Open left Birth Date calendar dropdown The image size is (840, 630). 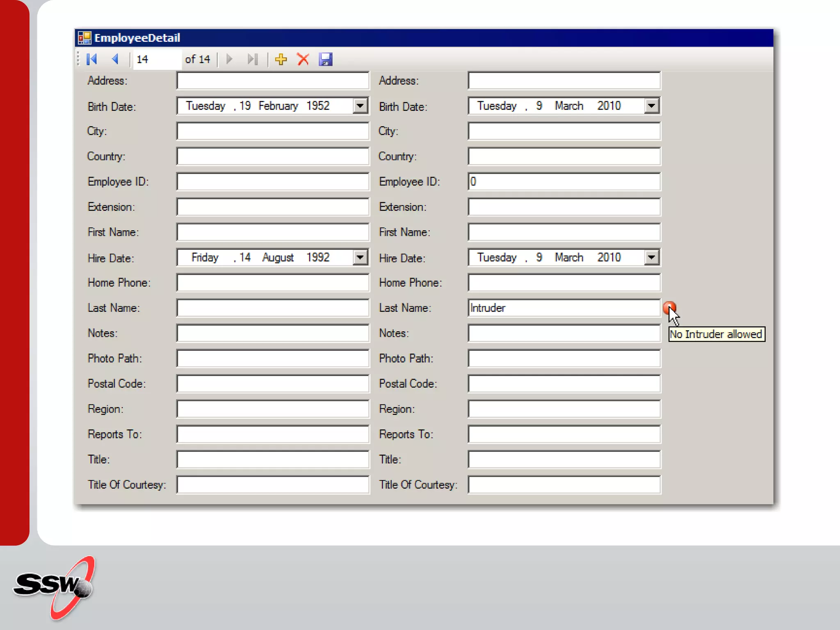coord(360,106)
